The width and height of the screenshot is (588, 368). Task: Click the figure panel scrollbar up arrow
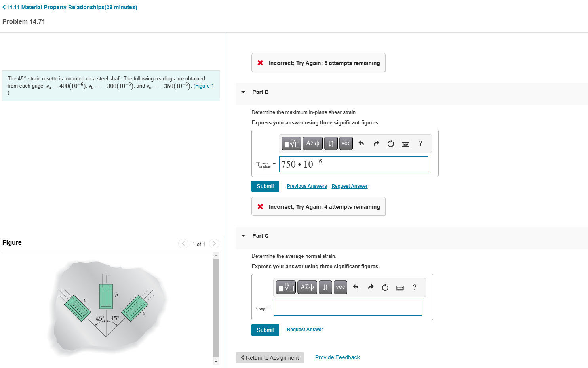216,256
